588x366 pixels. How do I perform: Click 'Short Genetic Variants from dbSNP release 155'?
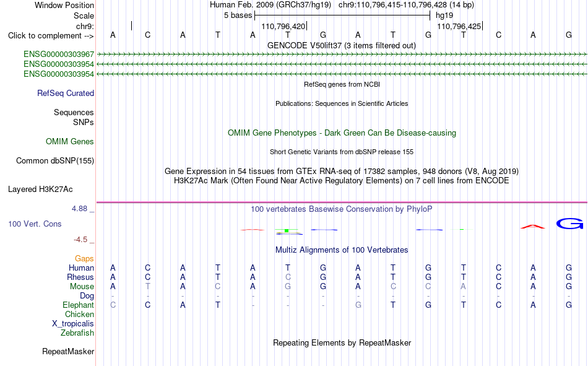point(342,152)
